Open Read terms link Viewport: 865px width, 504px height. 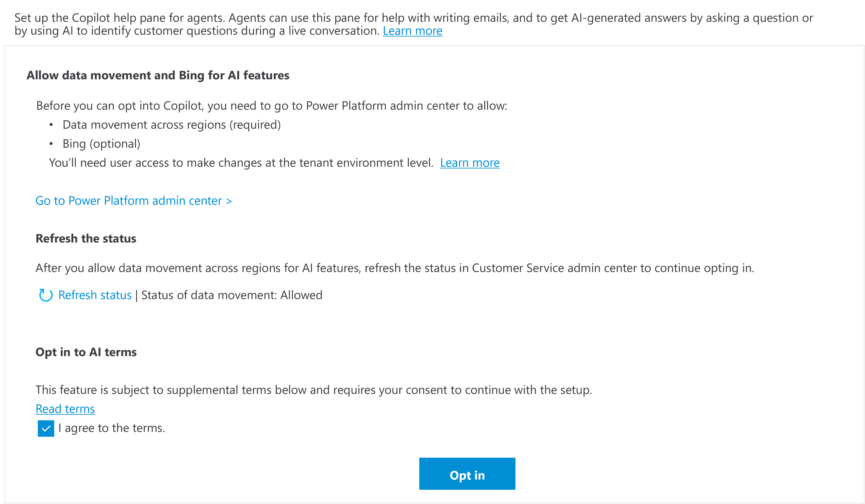pos(65,409)
